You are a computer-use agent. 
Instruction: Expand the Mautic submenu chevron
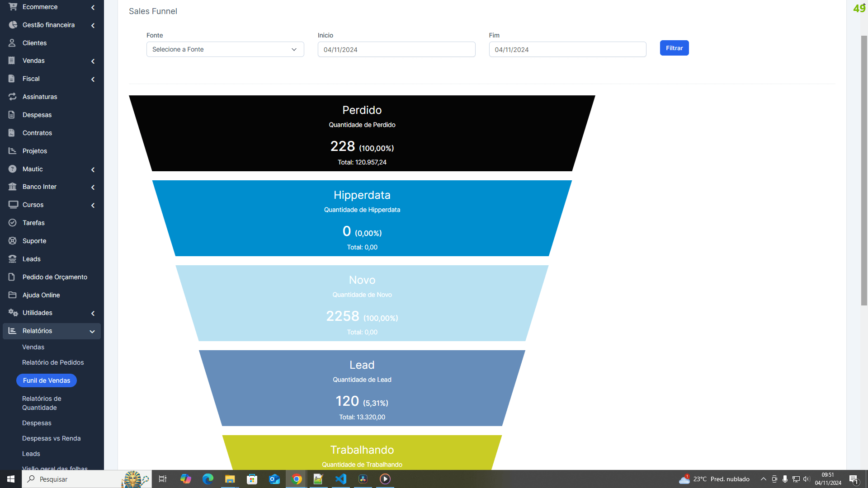(x=93, y=169)
